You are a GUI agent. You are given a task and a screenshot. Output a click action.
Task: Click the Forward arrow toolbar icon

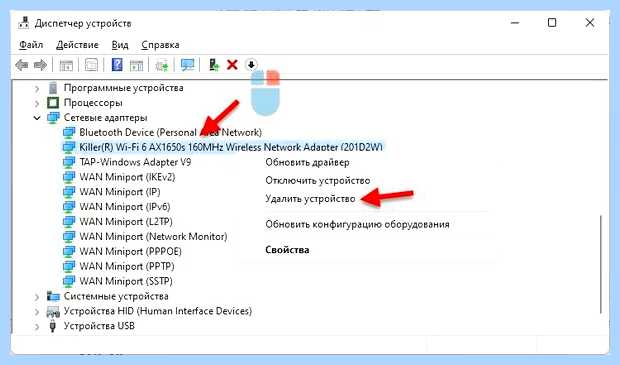pyautogui.click(x=40, y=64)
